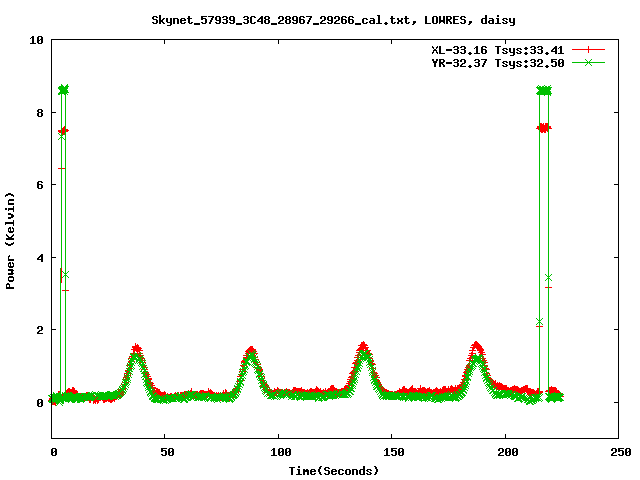Click the green YR legend line sample
Viewport: 640px width, 480px height.
pyautogui.click(x=588, y=62)
